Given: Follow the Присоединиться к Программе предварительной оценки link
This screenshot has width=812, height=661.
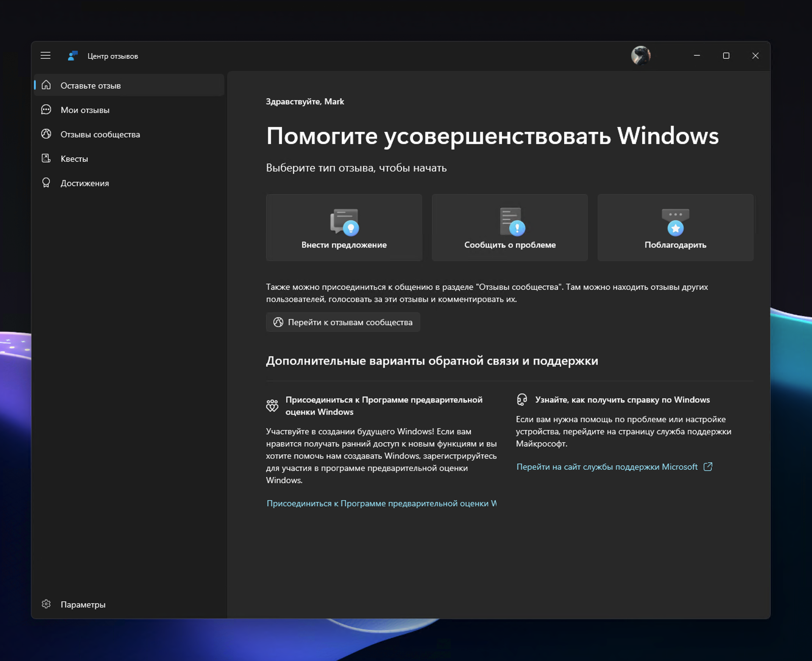Looking at the screenshot, I should click(x=380, y=503).
